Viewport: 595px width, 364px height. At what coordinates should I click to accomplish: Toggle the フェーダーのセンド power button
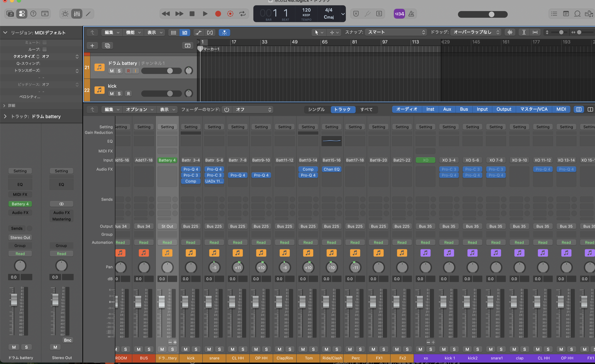[x=227, y=110]
